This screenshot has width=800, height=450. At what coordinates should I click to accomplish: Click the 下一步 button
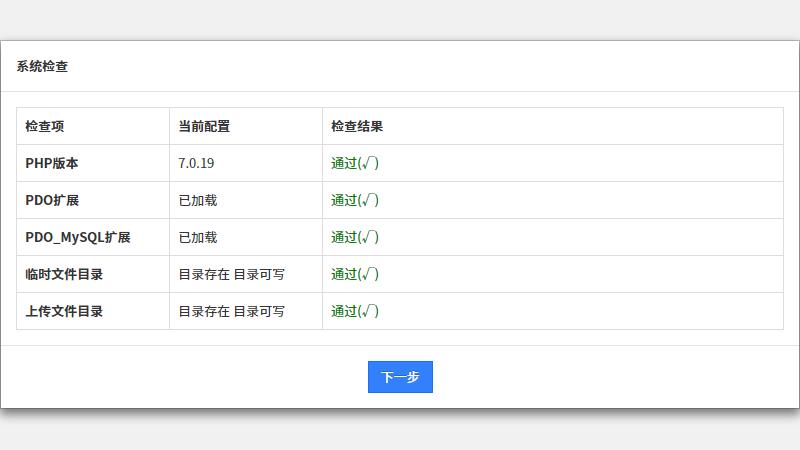(x=400, y=377)
